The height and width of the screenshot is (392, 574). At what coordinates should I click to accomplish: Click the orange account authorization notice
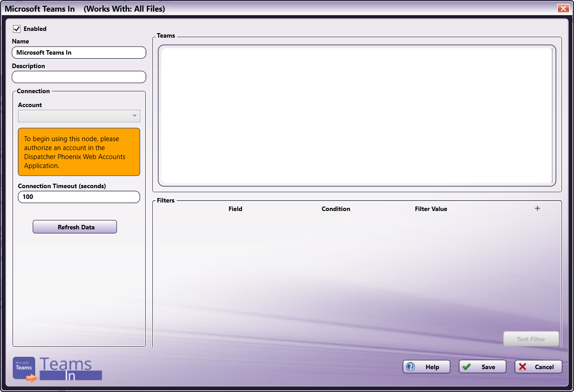[79, 152]
